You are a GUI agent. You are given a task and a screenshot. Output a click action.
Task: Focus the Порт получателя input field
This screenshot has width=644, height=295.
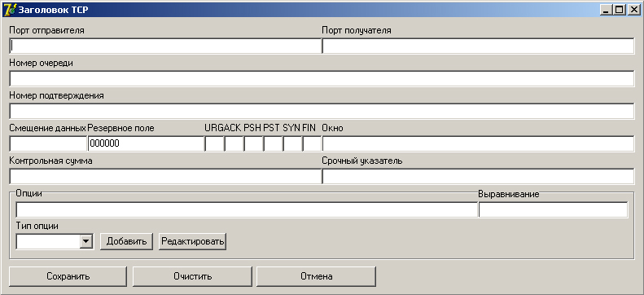[x=478, y=46]
